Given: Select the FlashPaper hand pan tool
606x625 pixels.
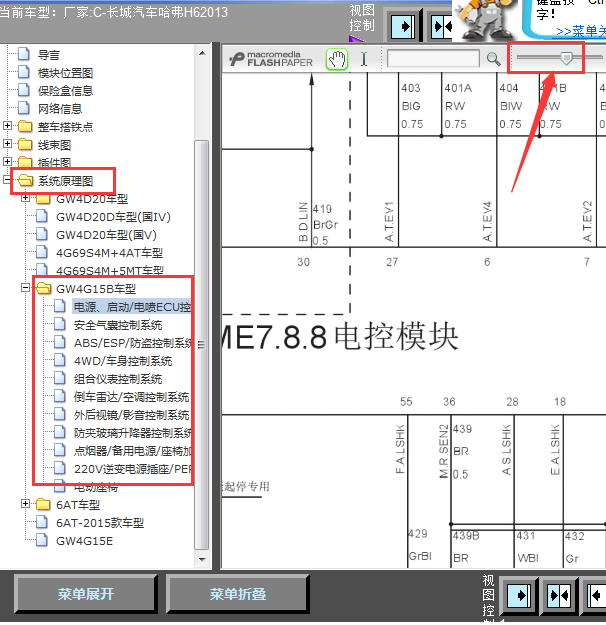Looking at the screenshot, I should tap(337, 60).
